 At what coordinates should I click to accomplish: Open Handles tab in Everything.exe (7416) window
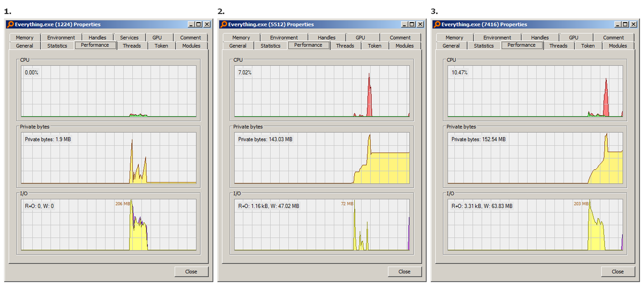coord(540,37)
